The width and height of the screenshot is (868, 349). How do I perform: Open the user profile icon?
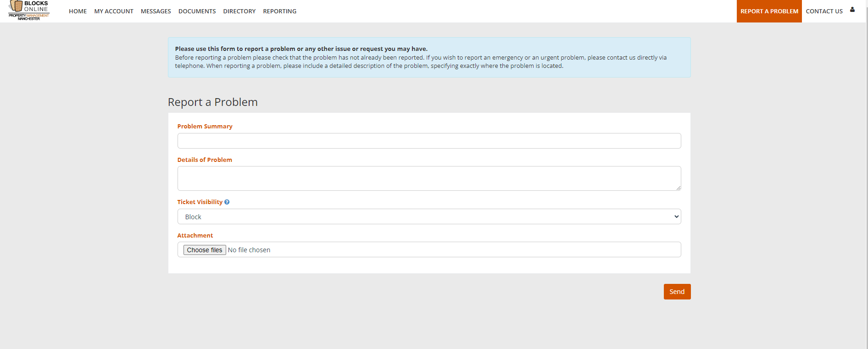[852, 10]
